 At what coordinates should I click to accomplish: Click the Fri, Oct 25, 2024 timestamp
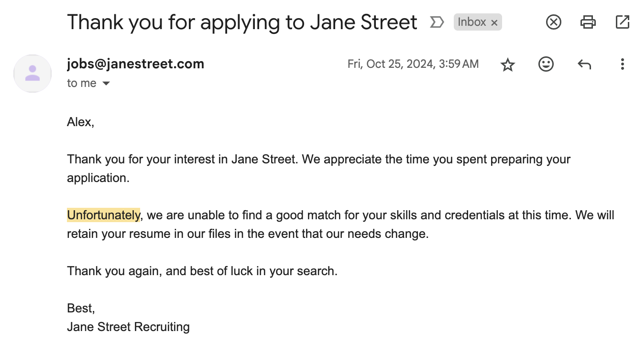click(413, 64)
